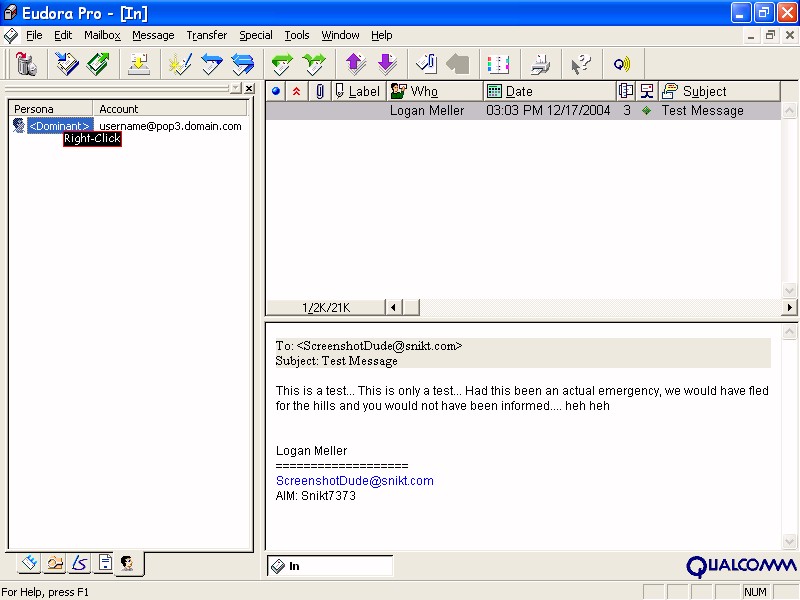Screen dimensions: 800x600
Task: Open the Mailbox menu
Action: tap(102, 35)
